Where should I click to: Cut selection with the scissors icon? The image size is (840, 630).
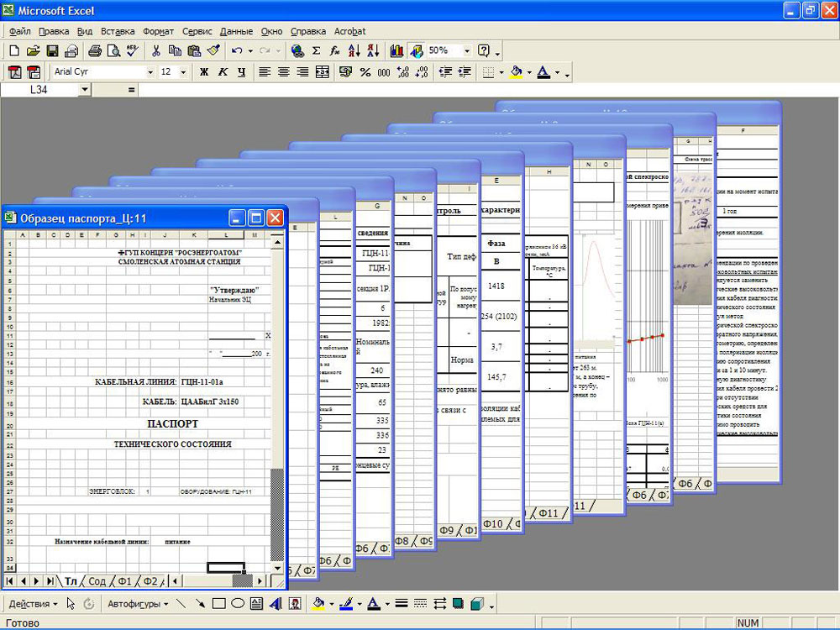click(x=156, y=51)
